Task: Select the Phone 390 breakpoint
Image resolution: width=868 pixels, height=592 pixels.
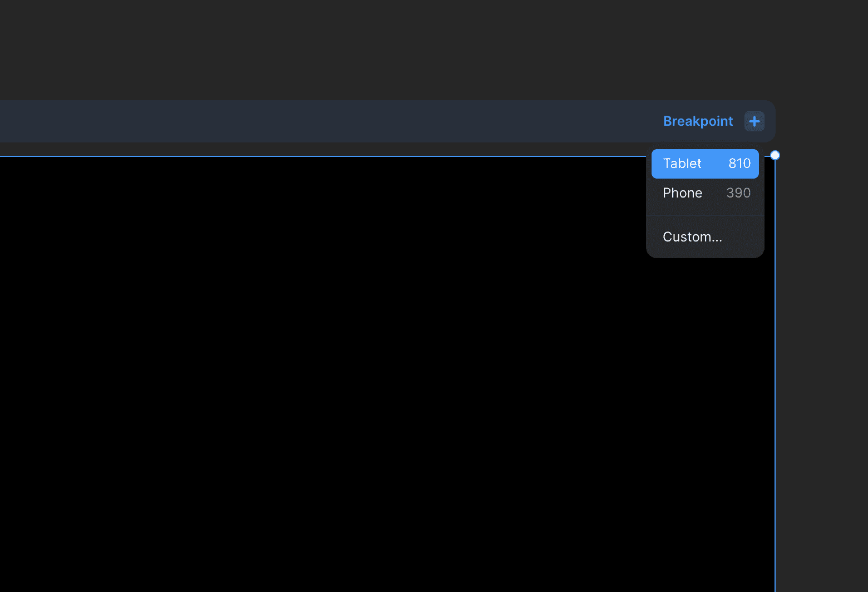Action: click(x=704, y=193)
